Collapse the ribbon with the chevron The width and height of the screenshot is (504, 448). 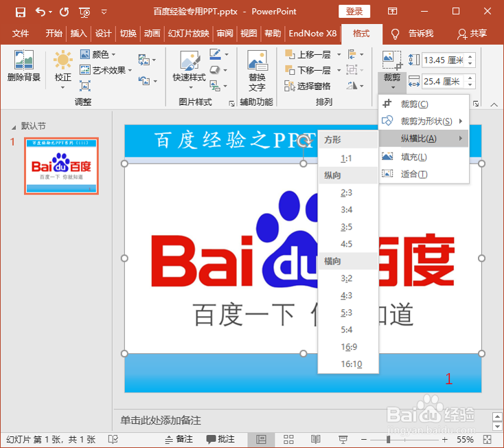[494, 104]
